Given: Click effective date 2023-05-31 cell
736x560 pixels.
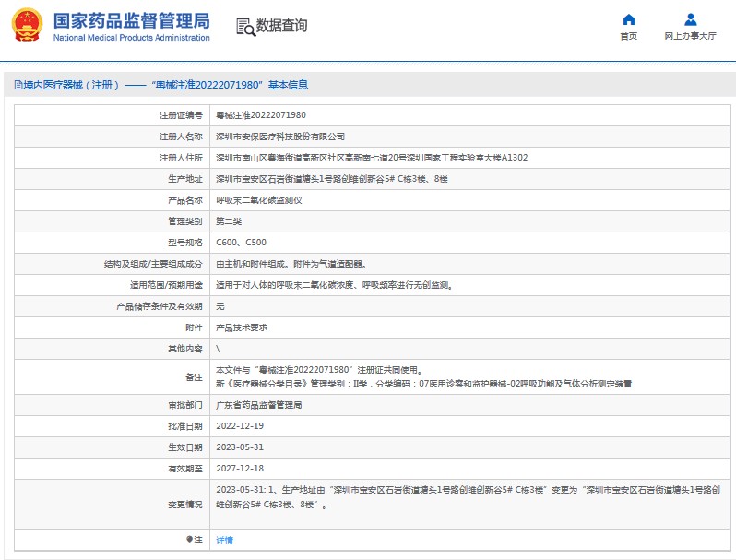Looking at the screenshot, I should pyautogui.click(x=240, y=447).
